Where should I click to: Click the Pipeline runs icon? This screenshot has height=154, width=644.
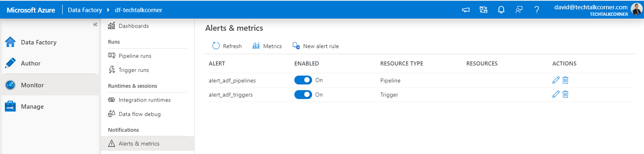click(x=111, y=56)
